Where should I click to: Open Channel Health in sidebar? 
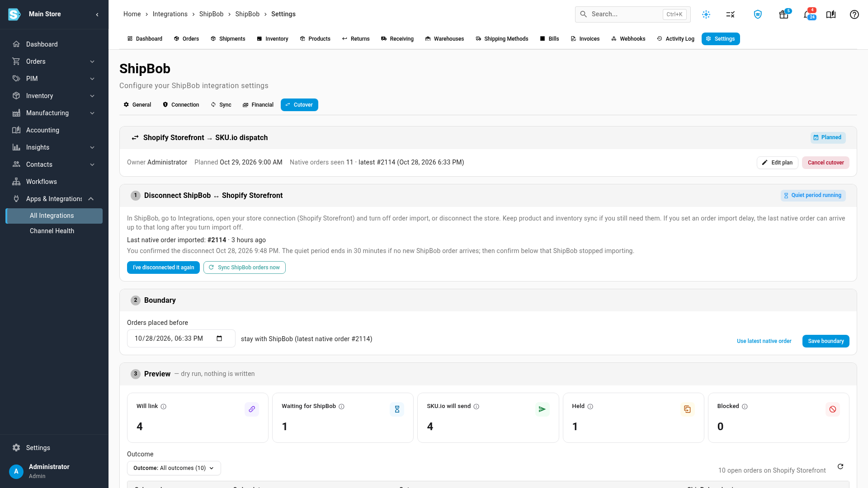[54, 231]
